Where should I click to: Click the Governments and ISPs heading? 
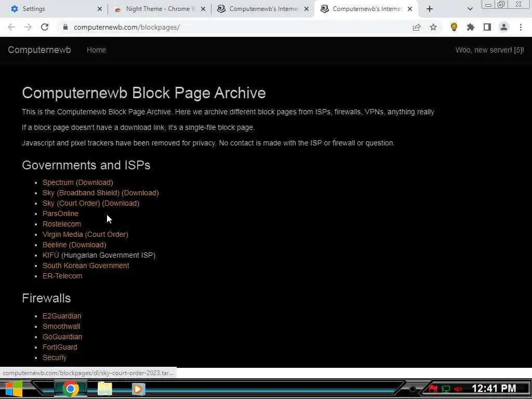[x=86, y=165]
